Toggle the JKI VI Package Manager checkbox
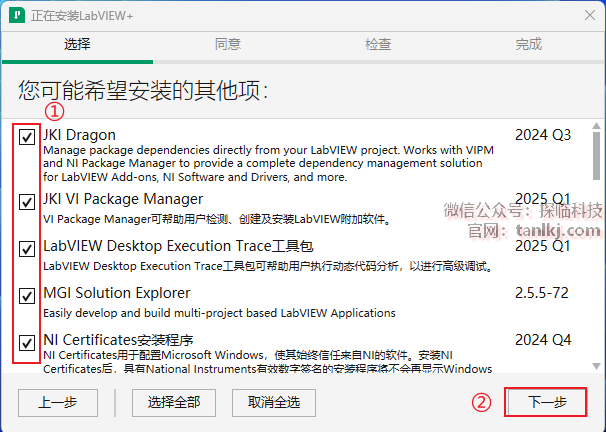 (x=27, y=202)
